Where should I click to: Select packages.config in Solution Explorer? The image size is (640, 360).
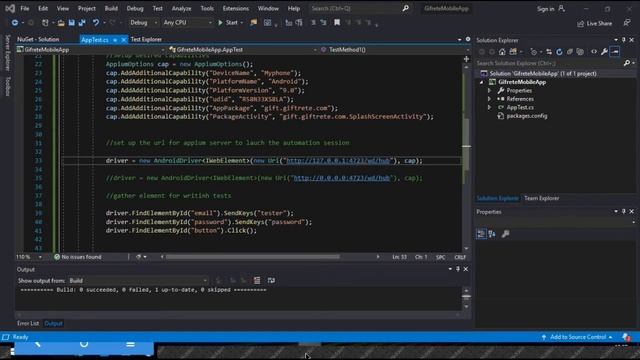tap(527, 116)
